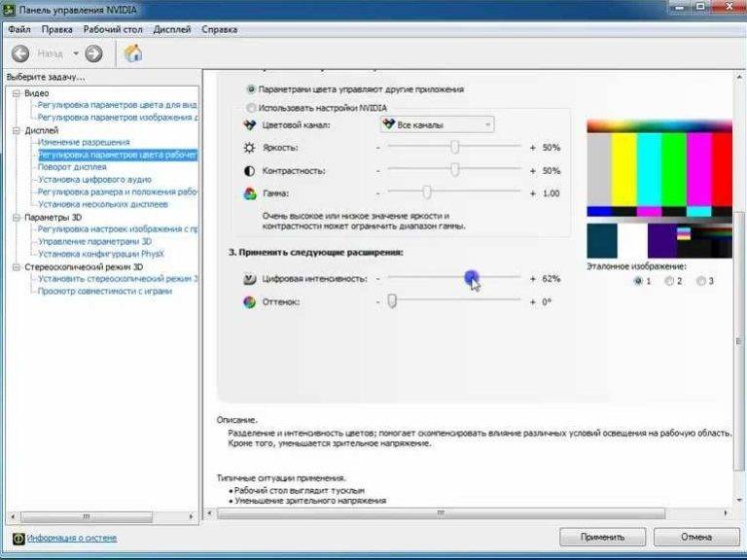Open the 'Справка' menu
Screen dimensions: 747x560
tap(220, 29)
